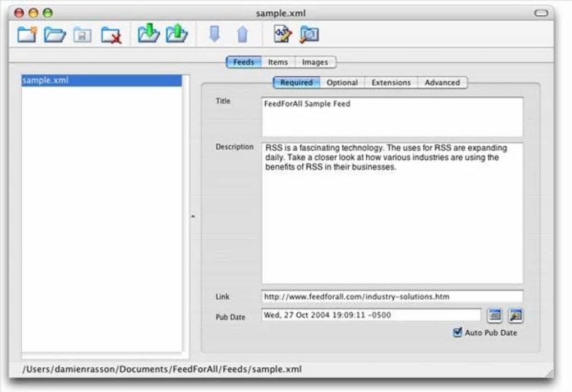Open the edit document pencil icon
The height and width of the screenshot is (392, 572).
[283, 34]
